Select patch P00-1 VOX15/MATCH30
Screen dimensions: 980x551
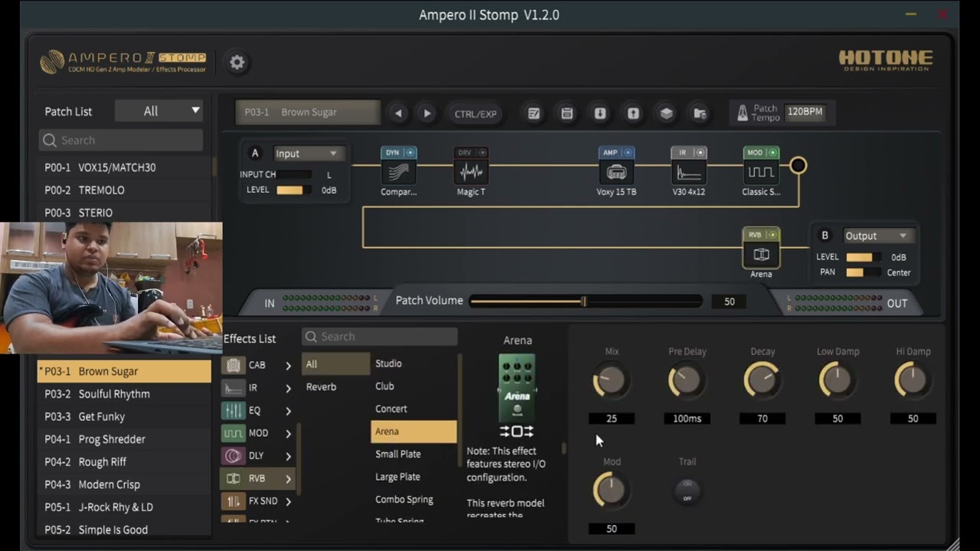124,168
